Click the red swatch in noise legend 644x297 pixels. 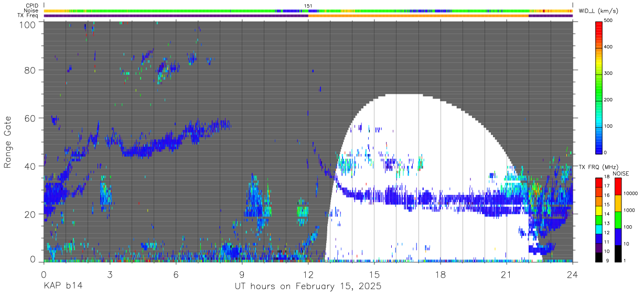click(618, 185)
